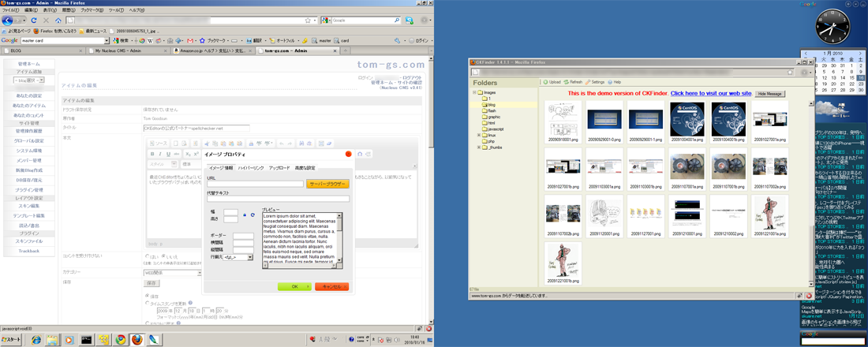
Task: Click bookmark star in main address bar
Action: coord(308,21)
